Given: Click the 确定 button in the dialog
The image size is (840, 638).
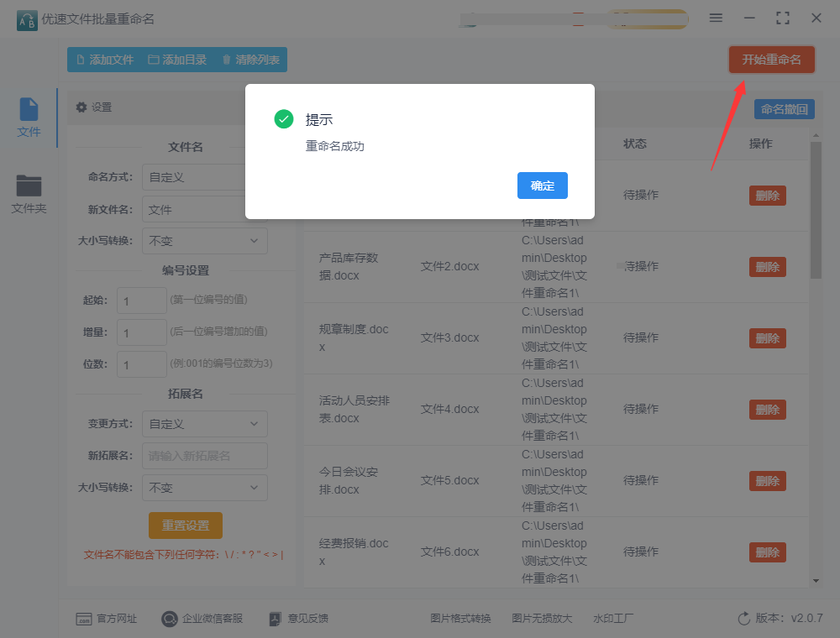Looking at the screenshot, I should point(542,186).
